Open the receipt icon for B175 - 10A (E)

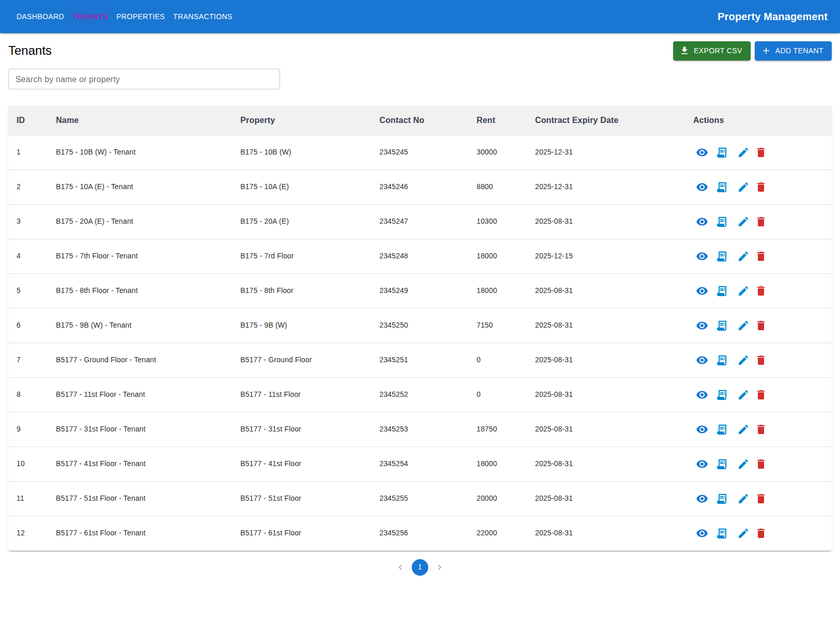pyautogui.click(x=722, y=187)
